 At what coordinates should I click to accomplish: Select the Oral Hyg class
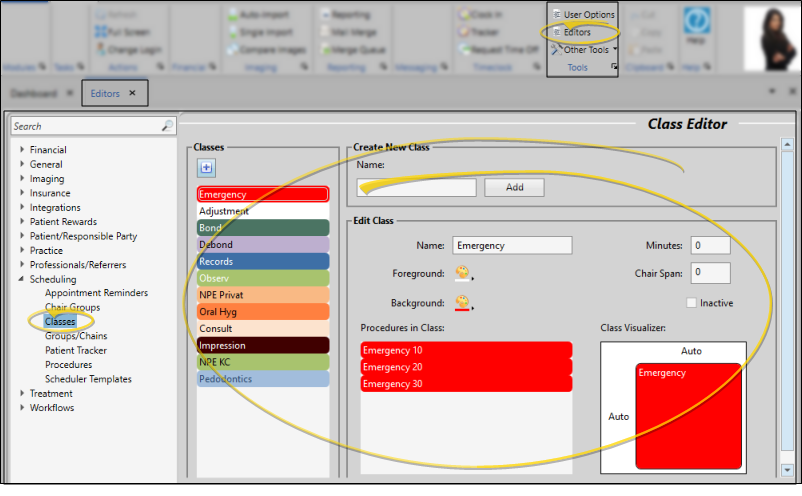point(263,312)
